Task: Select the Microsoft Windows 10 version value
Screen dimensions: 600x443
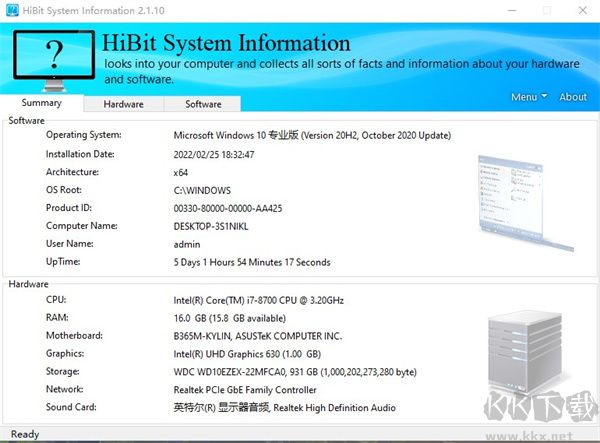Action: point(312,135)
